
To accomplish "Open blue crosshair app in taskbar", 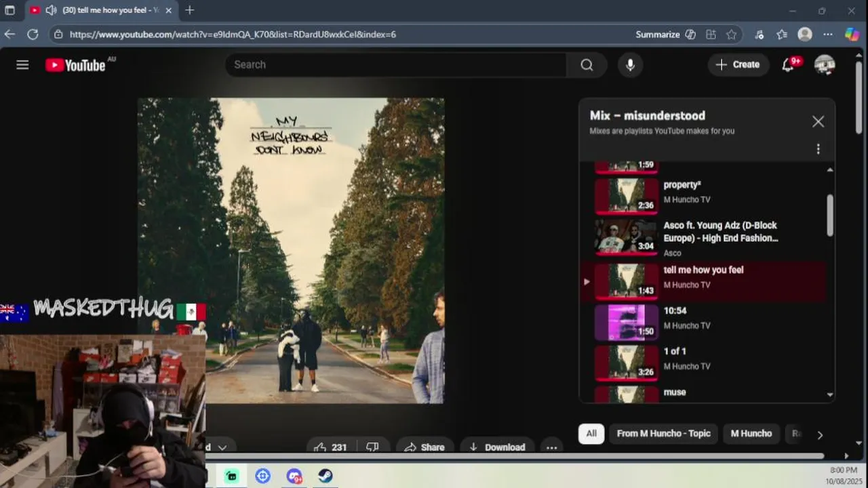I will coord(263,476).
